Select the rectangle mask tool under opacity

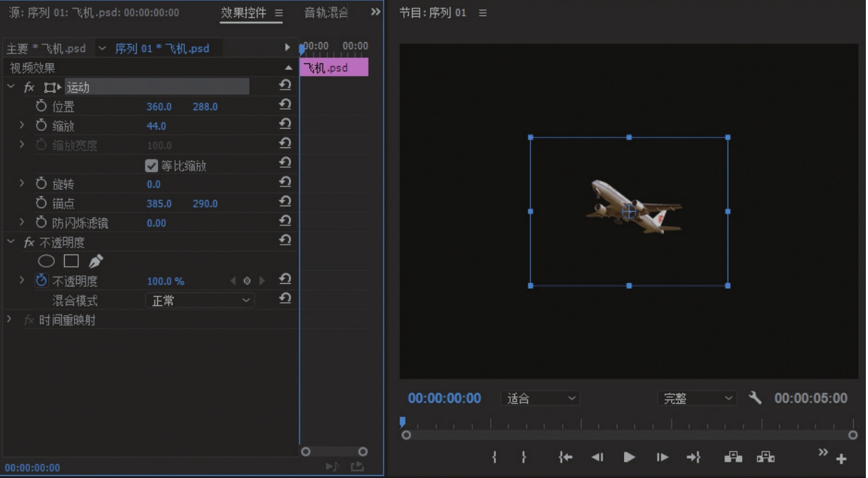[71, 261]
